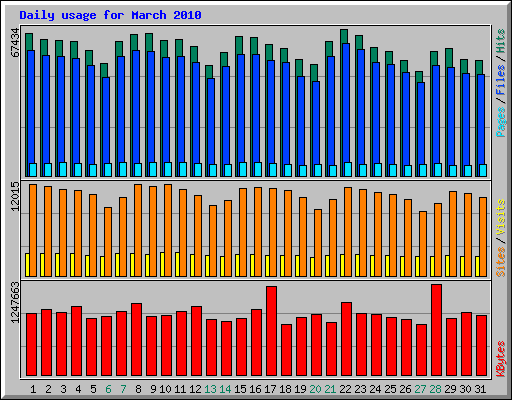The width and height of the screenshot is (512, 400).
Task: Click the Files legend label
Action: 501,80
